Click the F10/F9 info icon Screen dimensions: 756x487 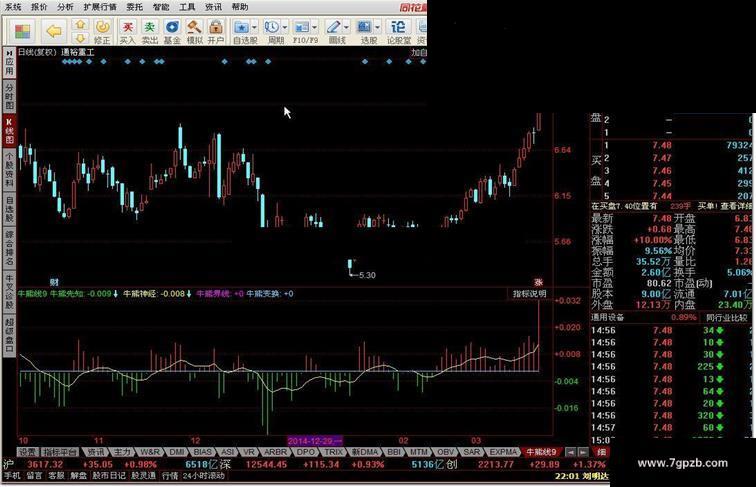click(x=302, y=32)
